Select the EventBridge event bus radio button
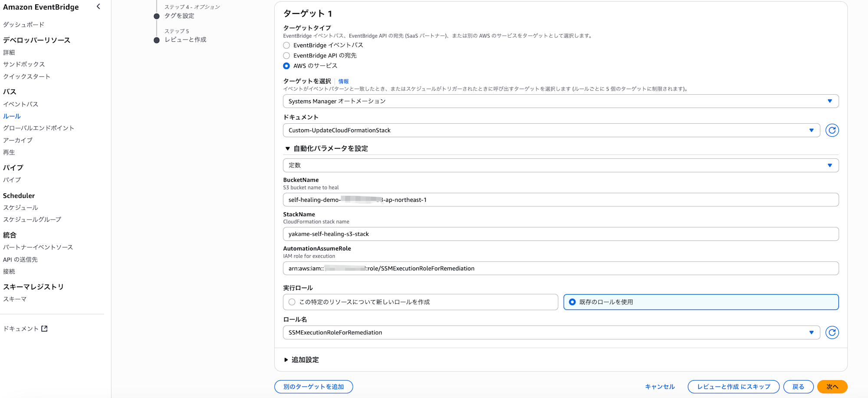Screen dimensions: 868x398 pos(286,45)
